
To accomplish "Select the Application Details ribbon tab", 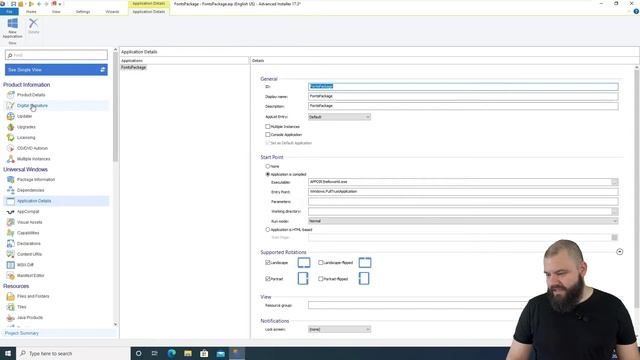I will [149, 12].
